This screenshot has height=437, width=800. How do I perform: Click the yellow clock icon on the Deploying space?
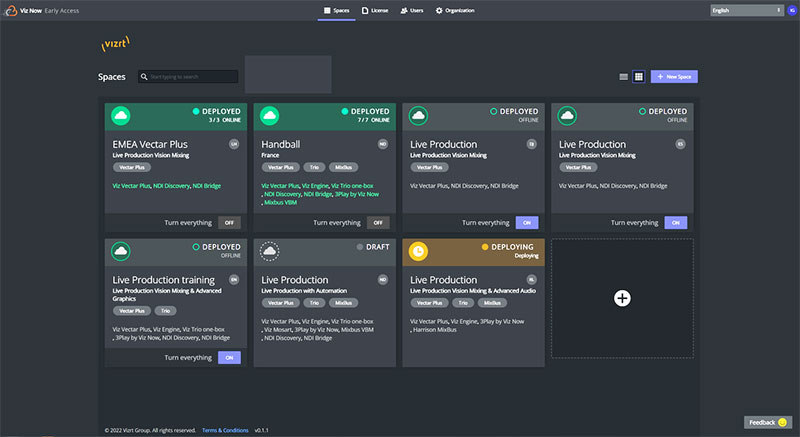point(419,251)
